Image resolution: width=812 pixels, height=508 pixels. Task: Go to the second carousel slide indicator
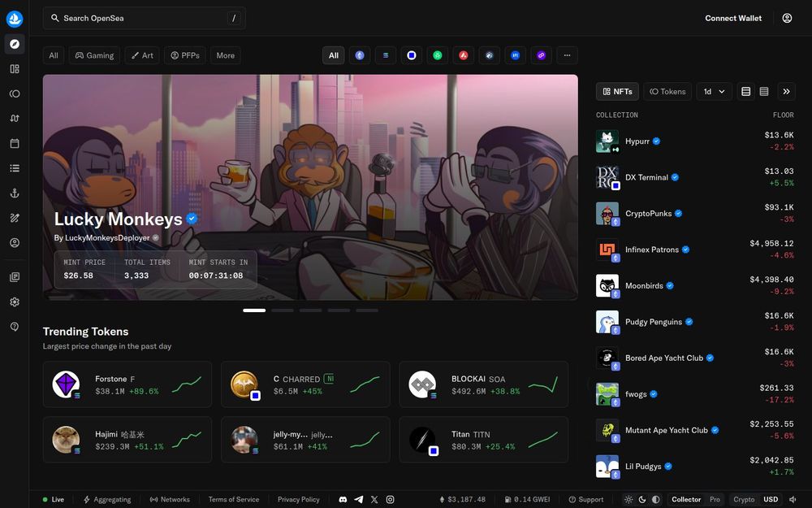283,310
